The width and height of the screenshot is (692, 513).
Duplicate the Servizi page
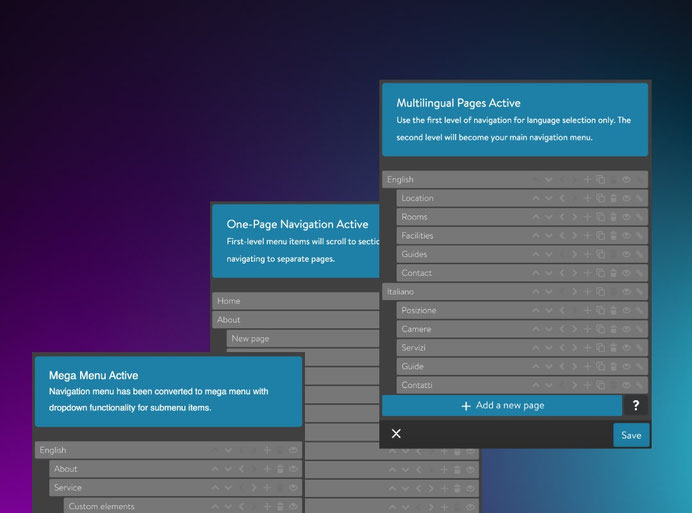coord(600,348)
